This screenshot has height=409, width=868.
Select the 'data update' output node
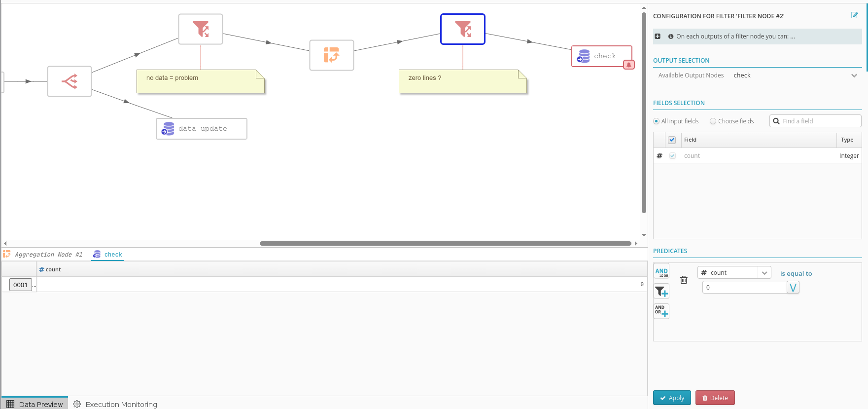coord(202,129)
